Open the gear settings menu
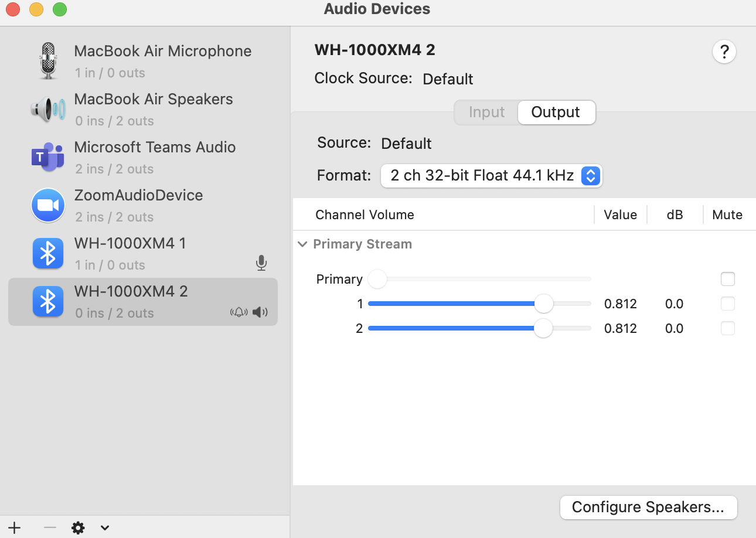The image size is (756, 538). (78, 528)
